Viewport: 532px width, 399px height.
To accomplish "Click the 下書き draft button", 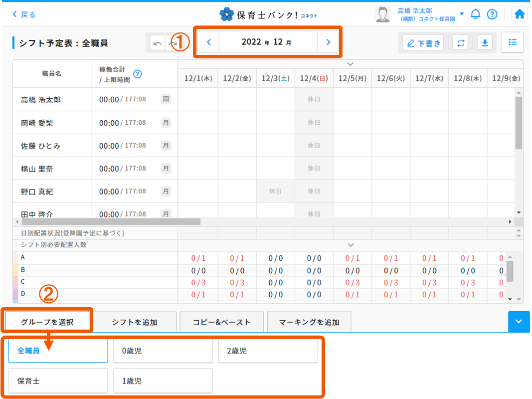I will [423, 43].
